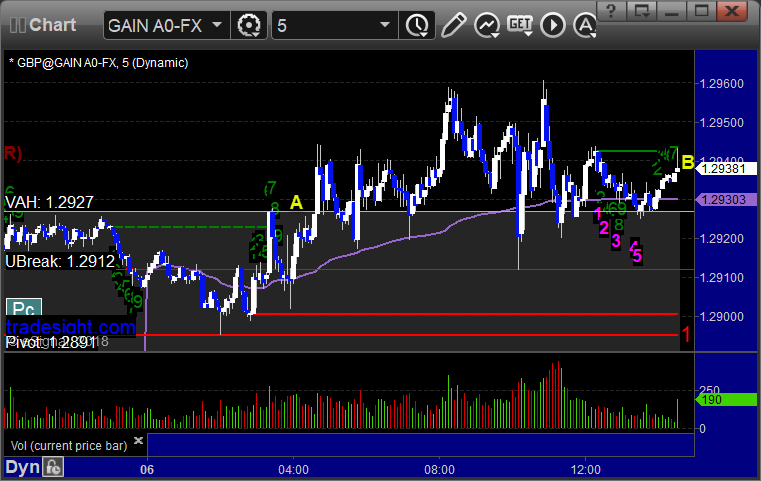Click the interval field showing 5
Image resolution: width=761 pixels, height=481 pixels.
pos(335,25)
